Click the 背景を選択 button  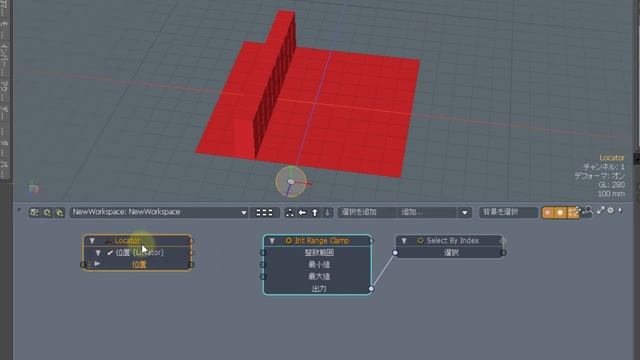pyautogui.click(x=508, y=212)
